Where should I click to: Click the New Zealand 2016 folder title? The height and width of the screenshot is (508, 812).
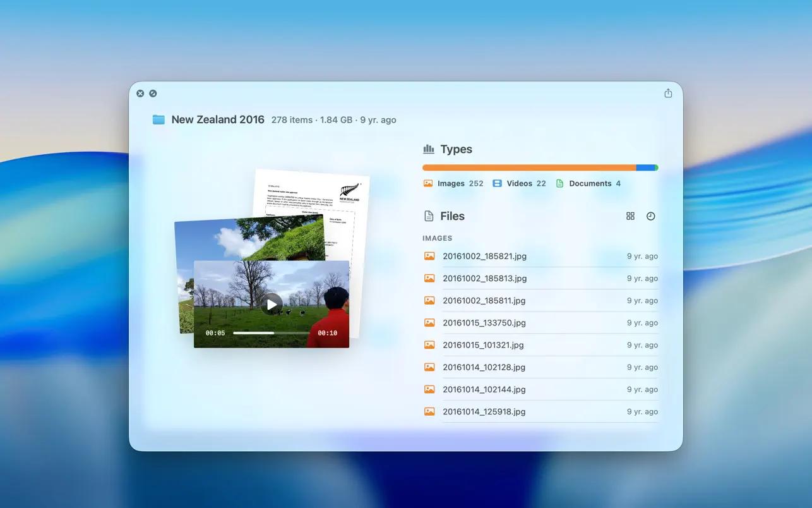(x=218, y=119)
